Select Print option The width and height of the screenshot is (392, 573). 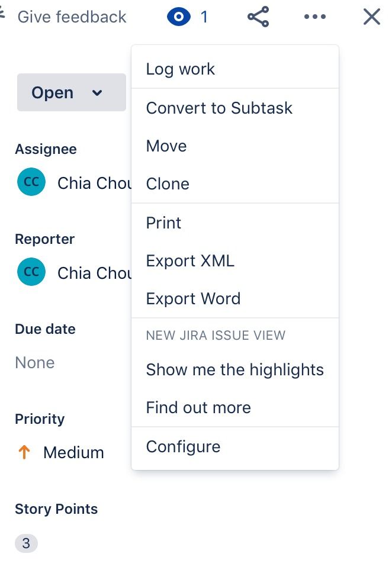tap(163, 223)
